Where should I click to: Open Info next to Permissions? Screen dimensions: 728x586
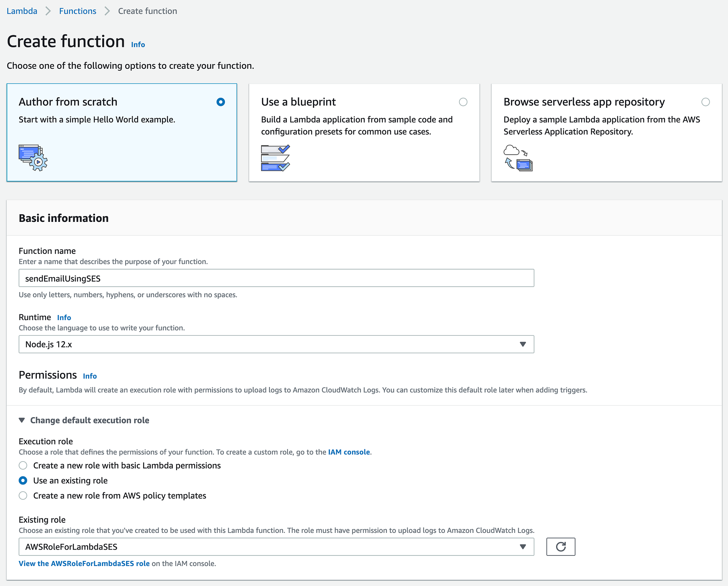pos(90,376)
